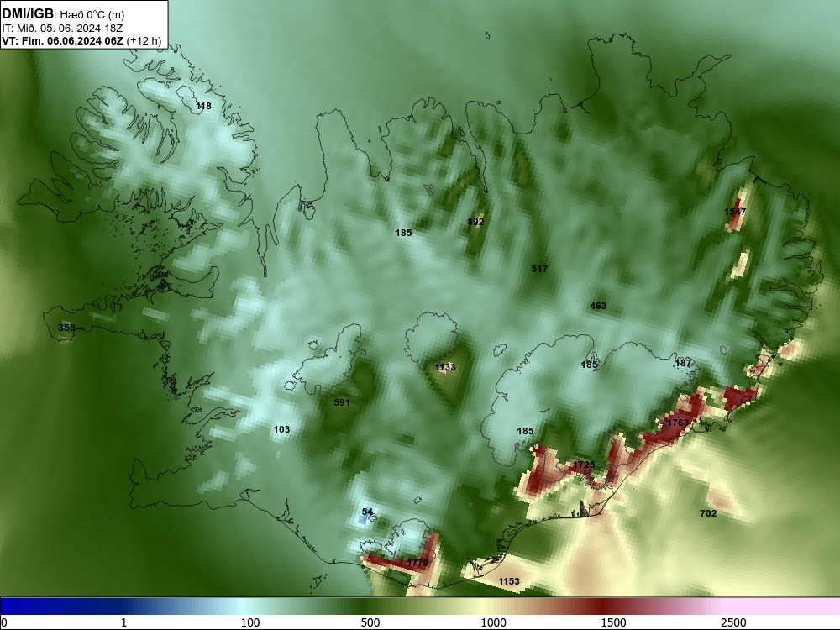Select the 355 value on the map
The height and width of the screenshot is (630, 840).
(66, 328)
